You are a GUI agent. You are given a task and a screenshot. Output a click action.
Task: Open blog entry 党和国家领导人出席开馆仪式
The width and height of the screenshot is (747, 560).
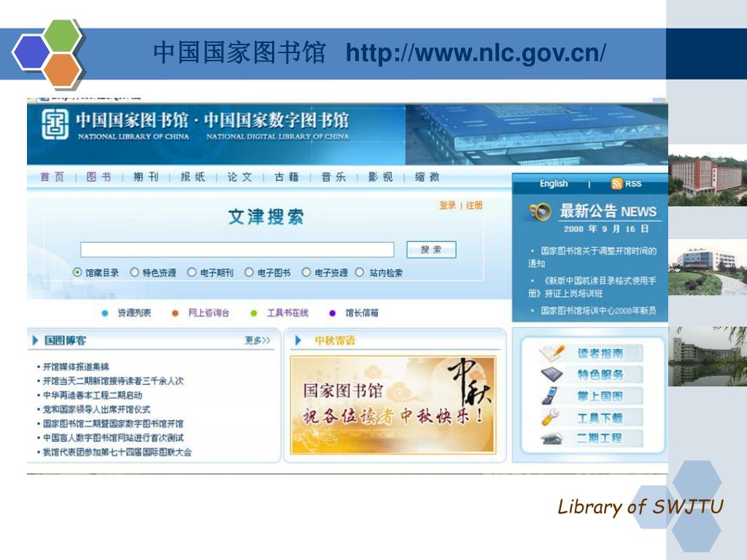[x=96, y=410]
